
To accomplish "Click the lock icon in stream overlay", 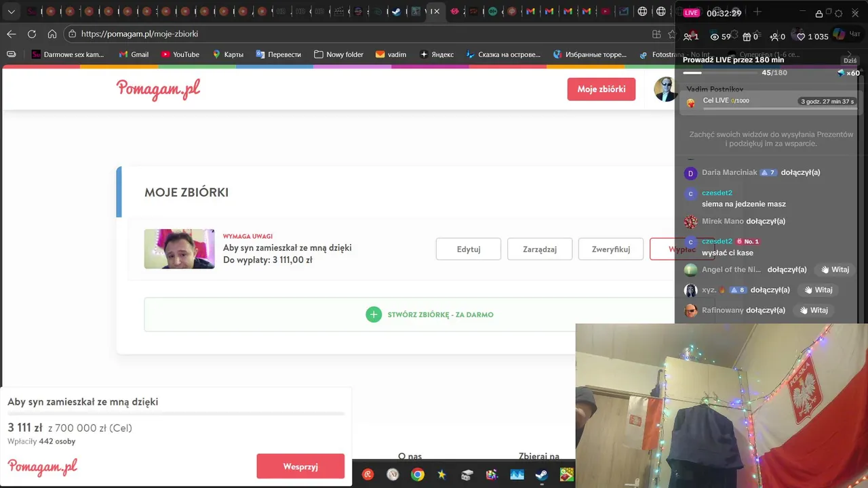I will pyautogui.click(x=819, y=14).
